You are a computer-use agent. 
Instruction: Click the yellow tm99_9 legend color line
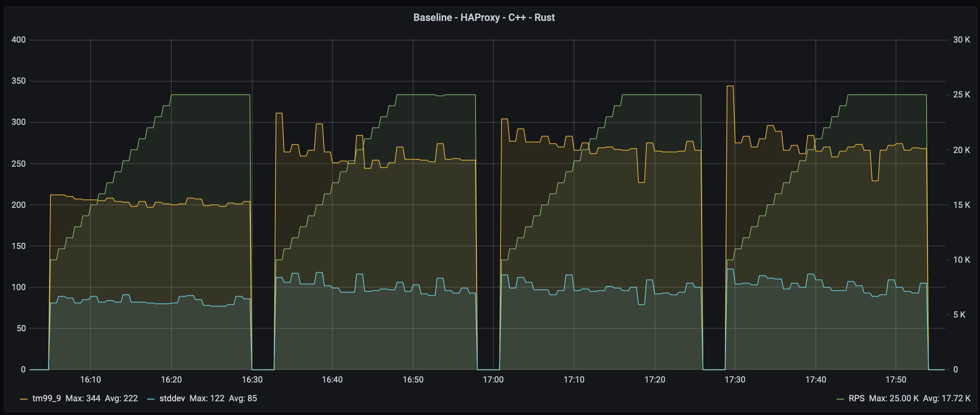tap(23, 399)
